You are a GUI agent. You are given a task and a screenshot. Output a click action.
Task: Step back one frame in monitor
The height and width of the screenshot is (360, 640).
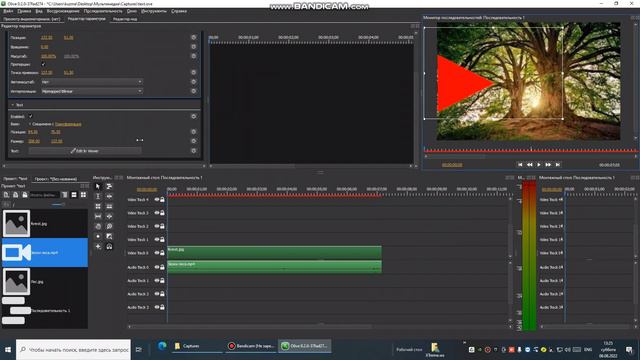pos(529,164)
